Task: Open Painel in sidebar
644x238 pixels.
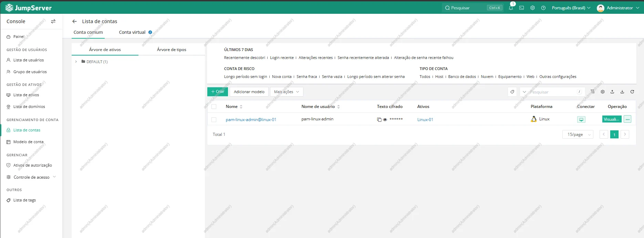Action: pos(19,37)
